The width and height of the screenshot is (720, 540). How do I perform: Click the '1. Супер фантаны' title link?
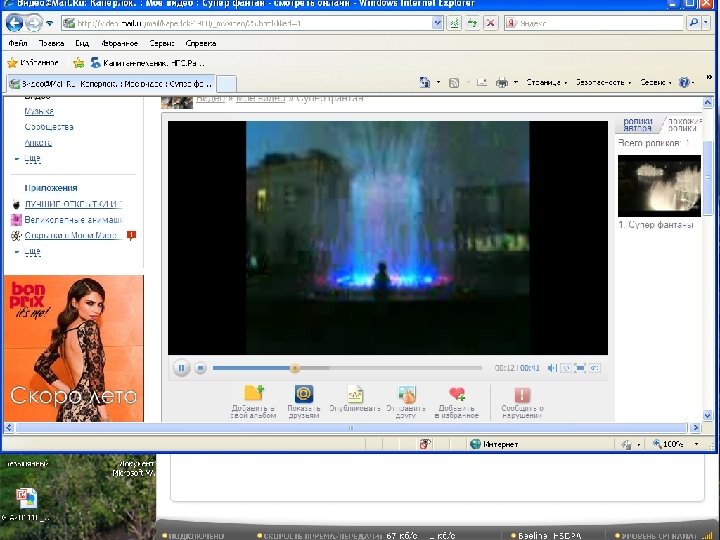655,225
